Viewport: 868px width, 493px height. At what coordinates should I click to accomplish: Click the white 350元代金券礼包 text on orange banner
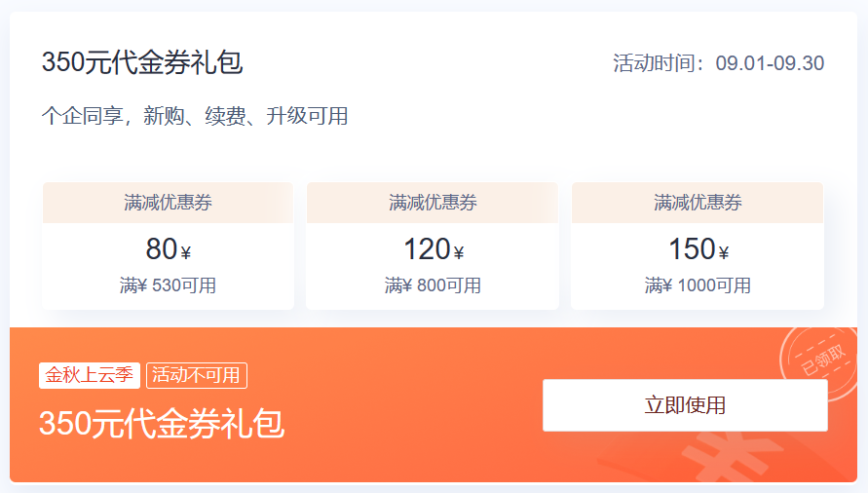162,424
